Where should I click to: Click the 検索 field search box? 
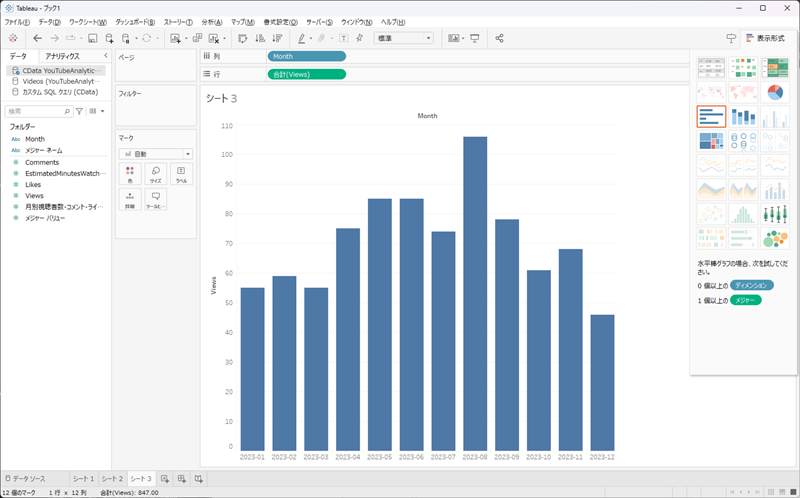pyautogui.click(x=38, y=111)
